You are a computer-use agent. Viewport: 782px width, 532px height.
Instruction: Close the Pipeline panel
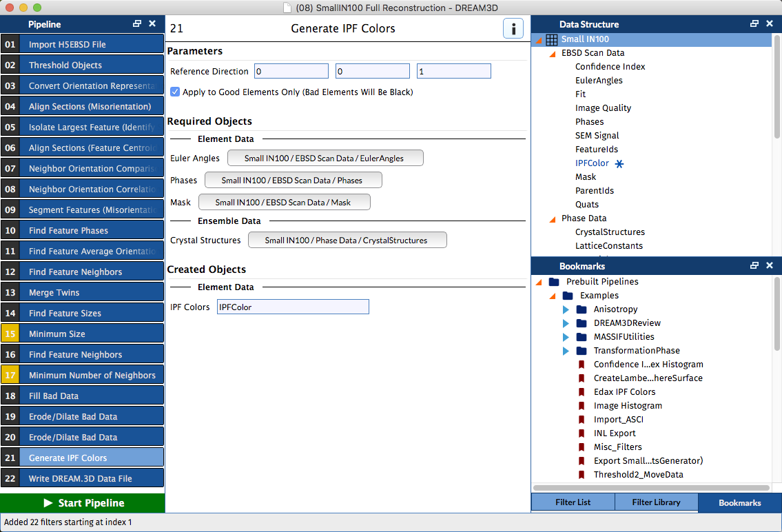pyautogui.click(x=152, y=24)
